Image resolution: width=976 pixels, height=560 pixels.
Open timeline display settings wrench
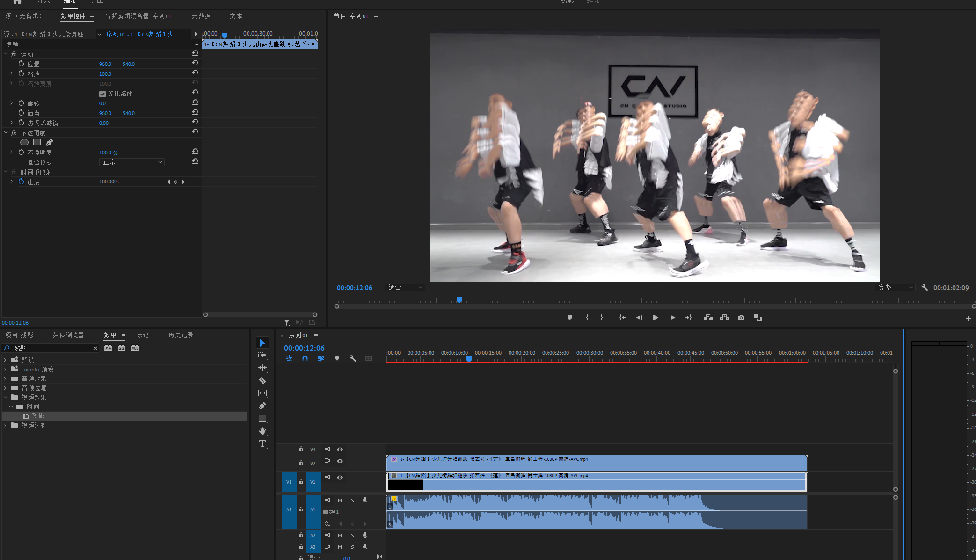tap(353, 359)
